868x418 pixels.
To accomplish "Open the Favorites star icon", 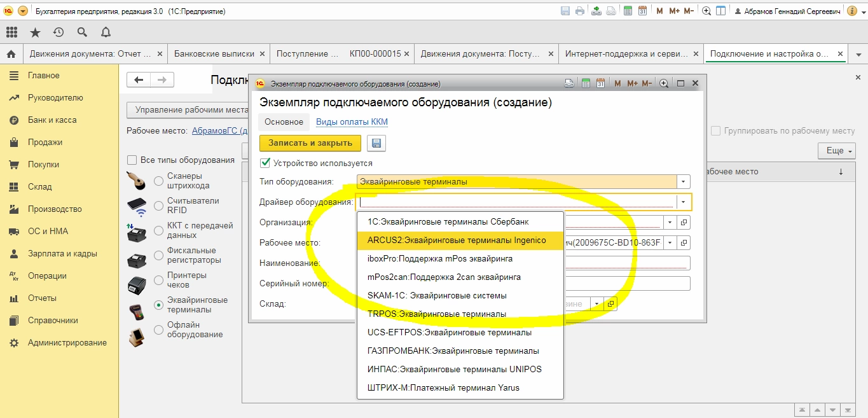I will [35, 32].
